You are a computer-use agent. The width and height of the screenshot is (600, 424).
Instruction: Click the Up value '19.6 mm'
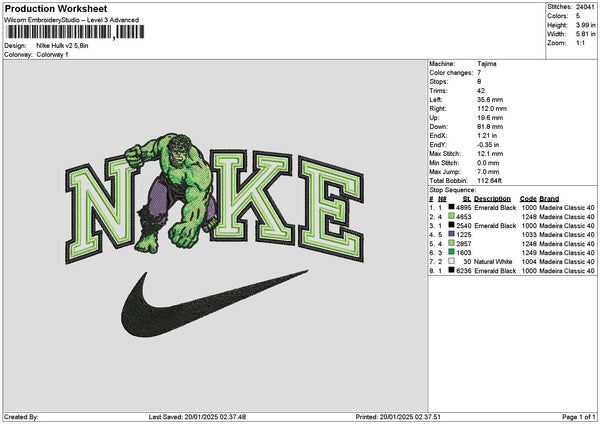tap(490, 118)
